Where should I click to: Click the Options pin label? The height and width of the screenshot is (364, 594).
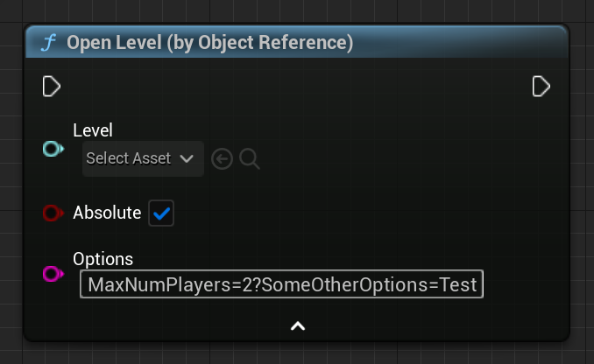click(x=103, y=259)
